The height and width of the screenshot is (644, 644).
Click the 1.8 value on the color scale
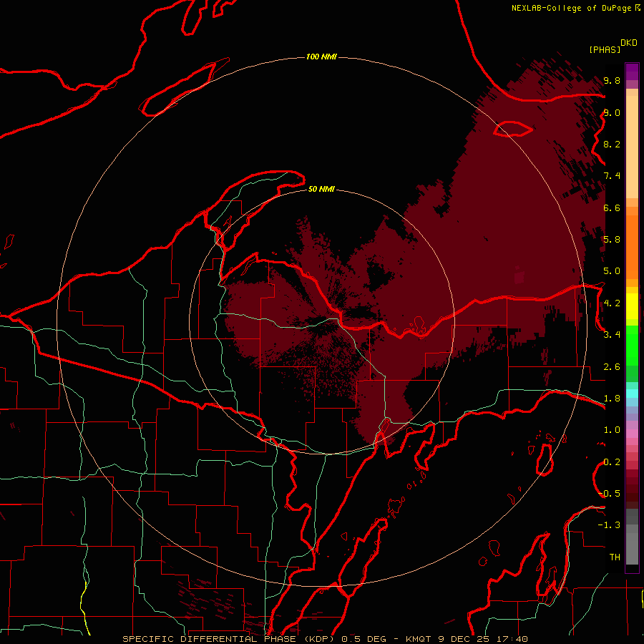click(x=612, y=399)
